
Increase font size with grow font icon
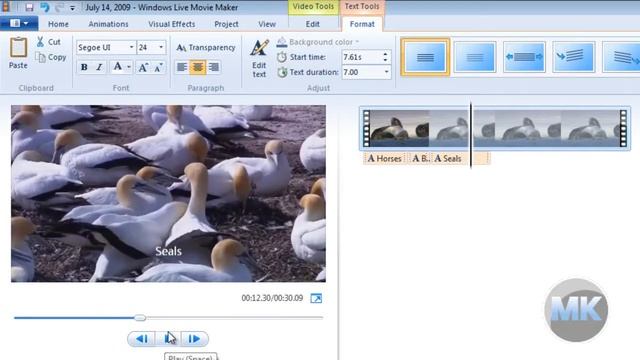pyautogui.click(x=143, y=67)
